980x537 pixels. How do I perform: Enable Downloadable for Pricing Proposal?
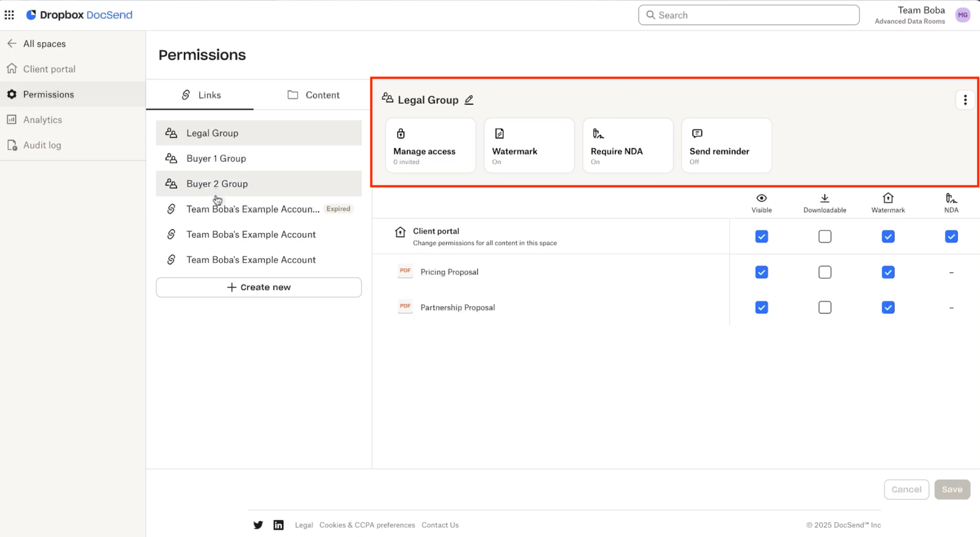click(x=824, y=272)
